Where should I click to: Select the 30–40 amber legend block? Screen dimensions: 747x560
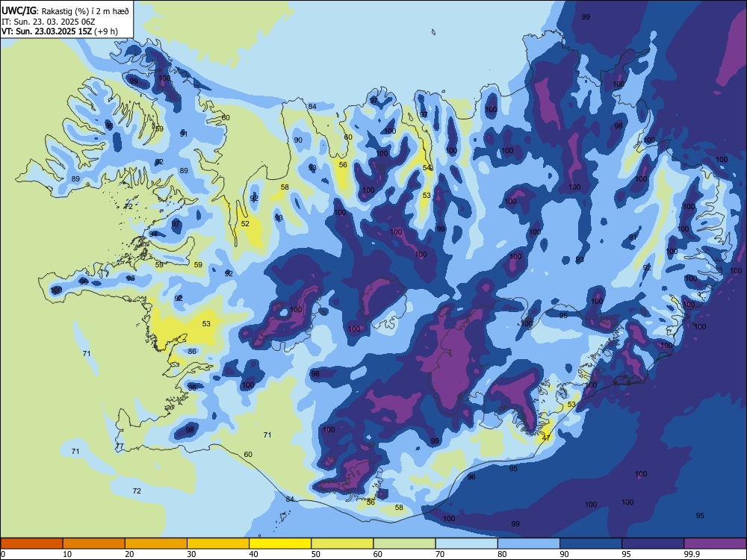click(x=218, y=544)
